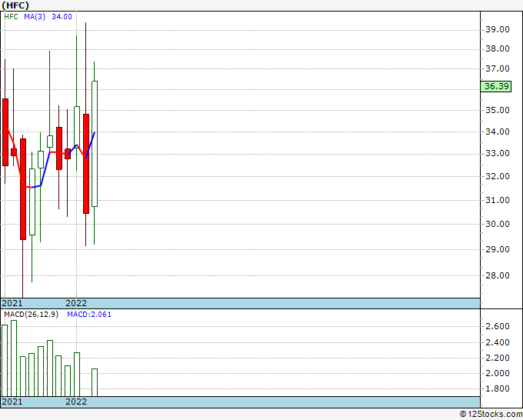Click the 2.400 MACD axis label
The width and height of the screenshot is (523, 420).
coord(498,342)
